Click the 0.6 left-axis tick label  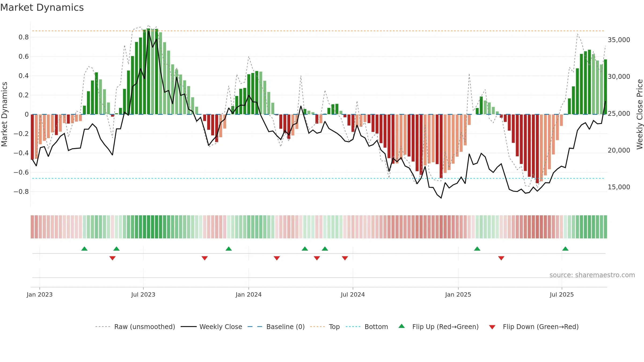coord(24,56)
